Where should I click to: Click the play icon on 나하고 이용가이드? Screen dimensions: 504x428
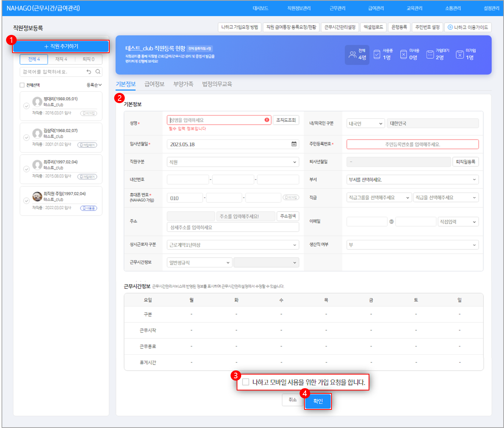pyautogui.click(x=450, y=27)
